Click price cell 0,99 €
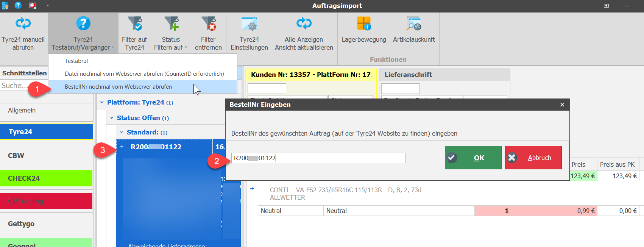 (554, 211)
